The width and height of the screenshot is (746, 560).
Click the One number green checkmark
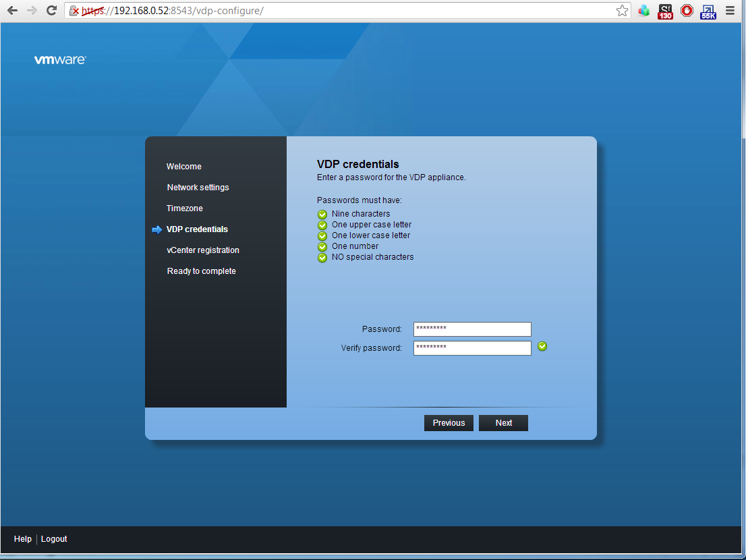[x=322, y=247]
